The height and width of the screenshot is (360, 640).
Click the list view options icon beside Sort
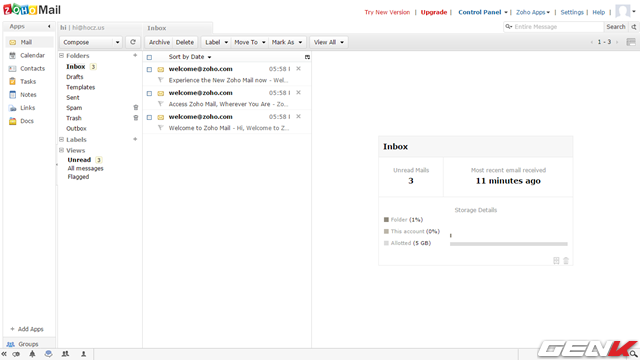click(307, 57)
